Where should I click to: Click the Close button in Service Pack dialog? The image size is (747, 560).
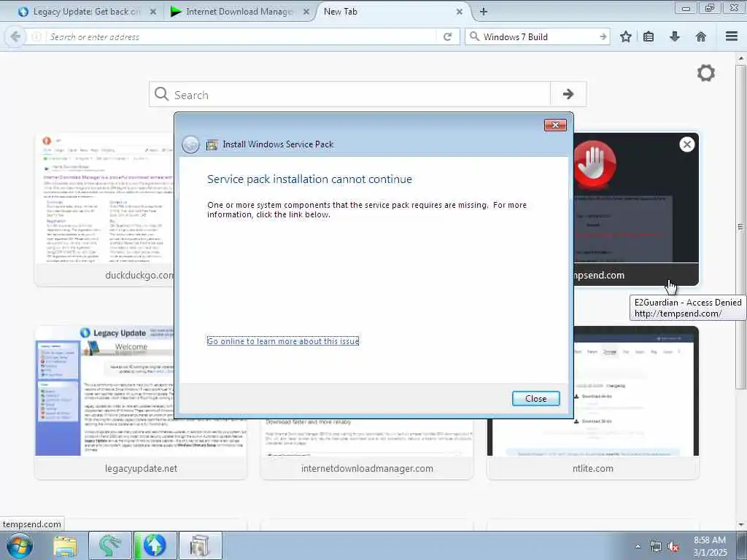pyautogui.click(x=536, y=399)
